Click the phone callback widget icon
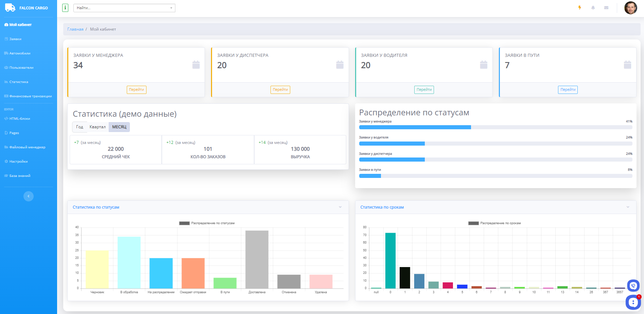 click(x=633, y=286)
